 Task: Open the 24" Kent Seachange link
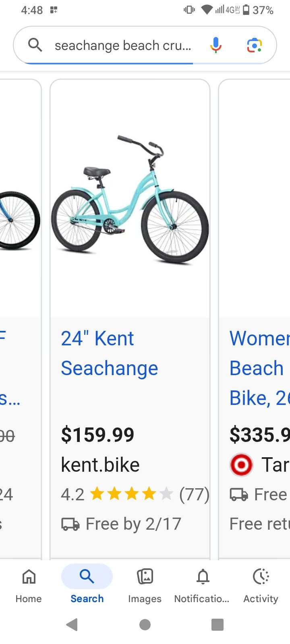[x=109, y=353]
